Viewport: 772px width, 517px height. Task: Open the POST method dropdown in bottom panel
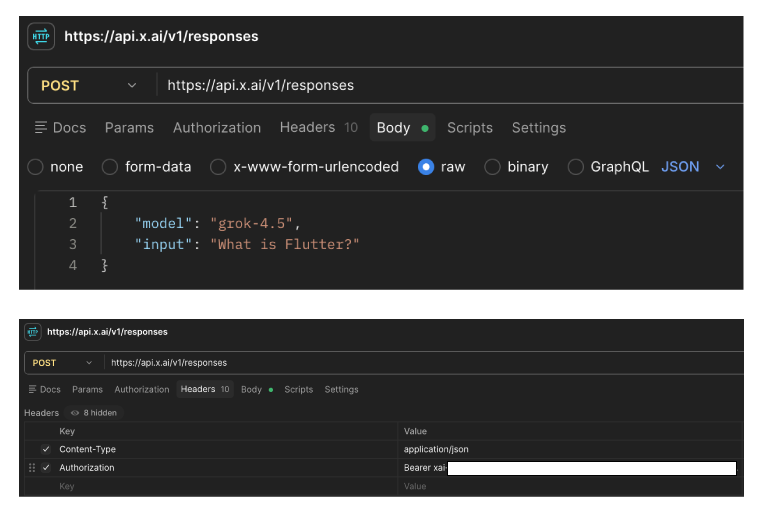pos(63,363)
